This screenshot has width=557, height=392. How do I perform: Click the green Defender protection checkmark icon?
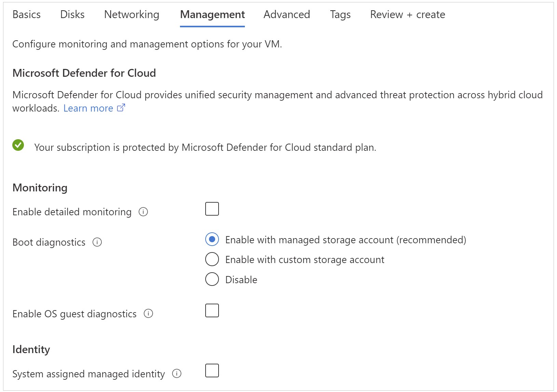click(x=19, y=145)
